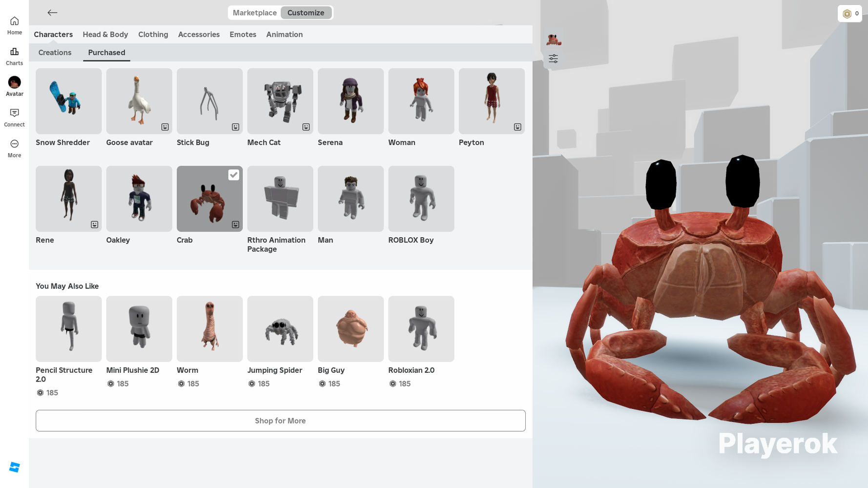Click the You May Also Like heading
868x488 pixels.
tap(67, 286)
